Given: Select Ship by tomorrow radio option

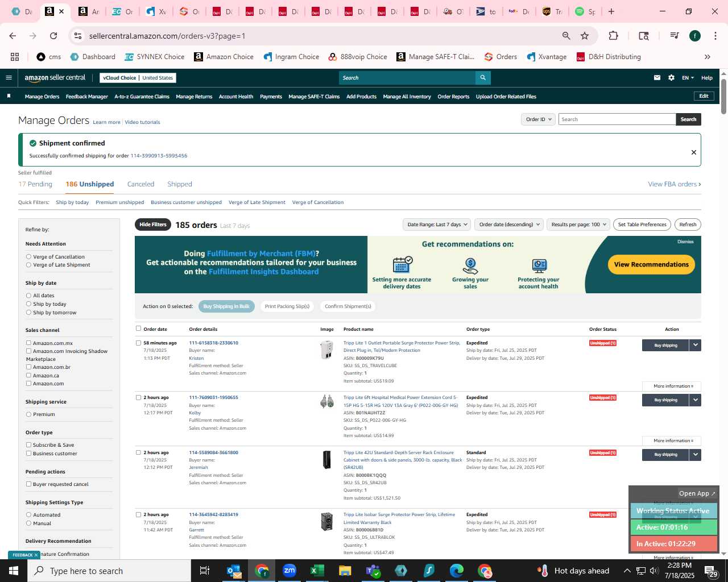Looking at the screenshot, I should click(28, 313).
